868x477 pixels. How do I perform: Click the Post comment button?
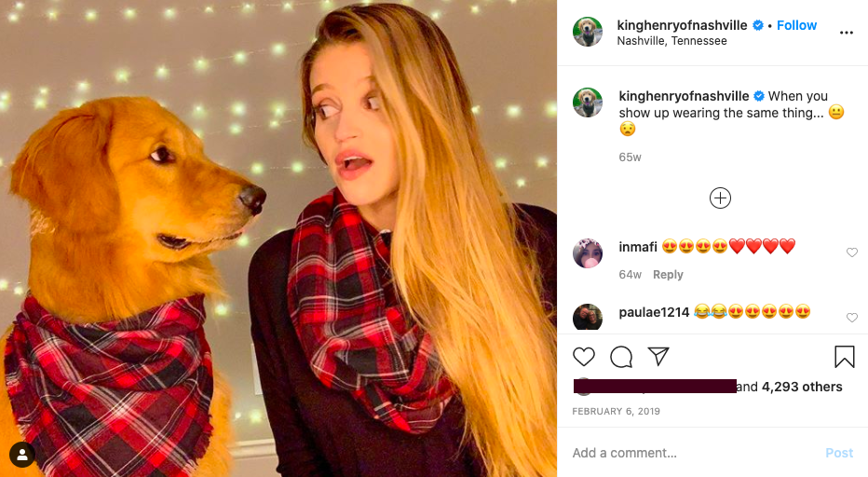pos(839,453)
